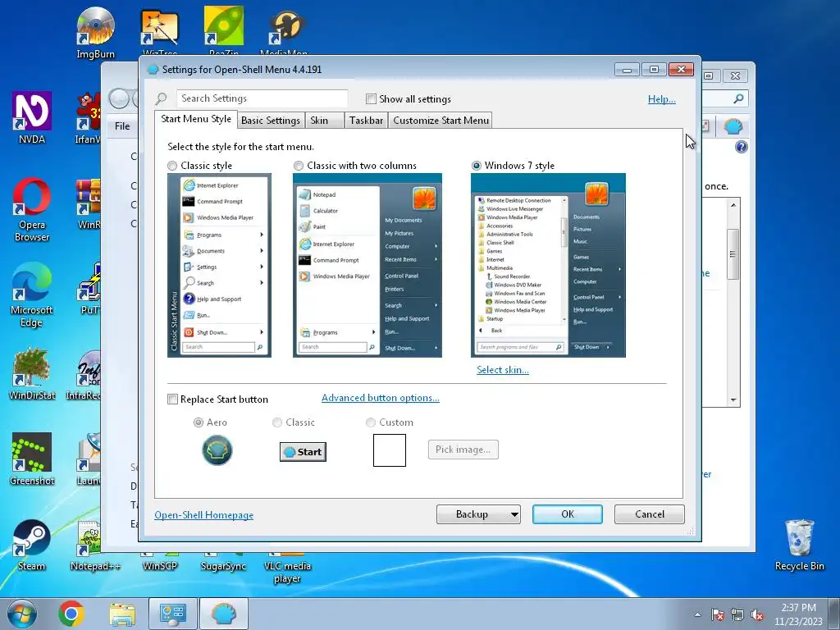Click the Cancel button

650,514
